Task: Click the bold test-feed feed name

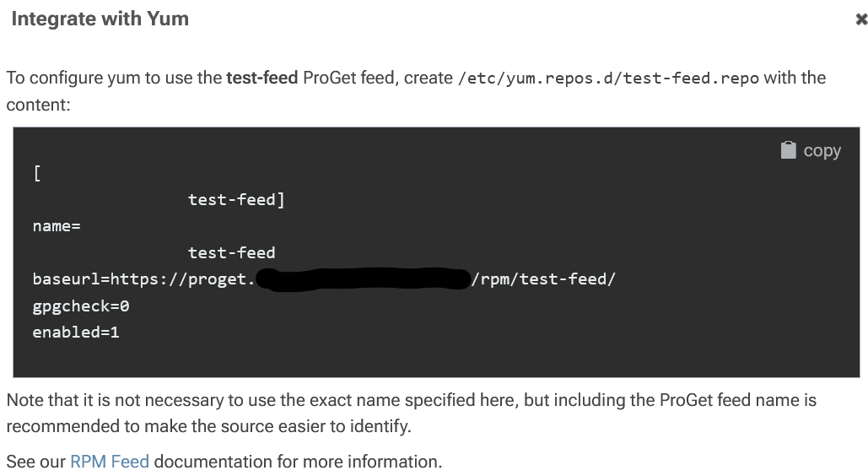Action: pyautogui.click(x=261, y=78)
